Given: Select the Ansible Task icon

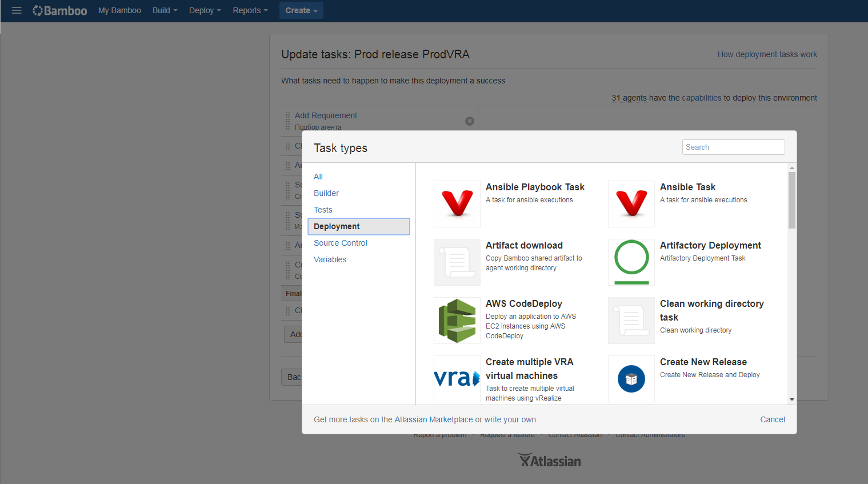Looking at the screenshot, I should pyautogui.click(x=631, y=204).
